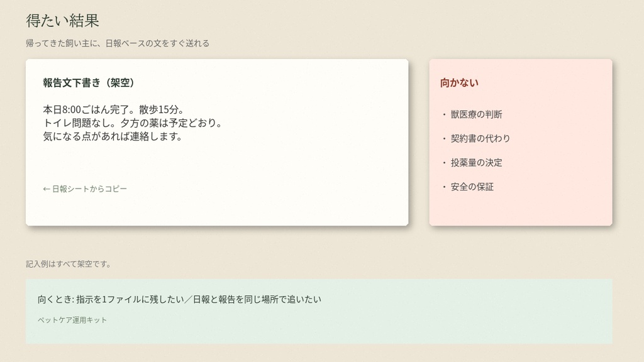Click the list item 獣医療の判断

477,114
